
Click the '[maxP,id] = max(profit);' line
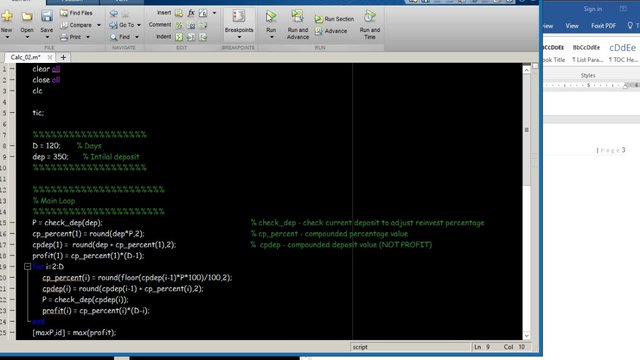[x=74, y=333]
